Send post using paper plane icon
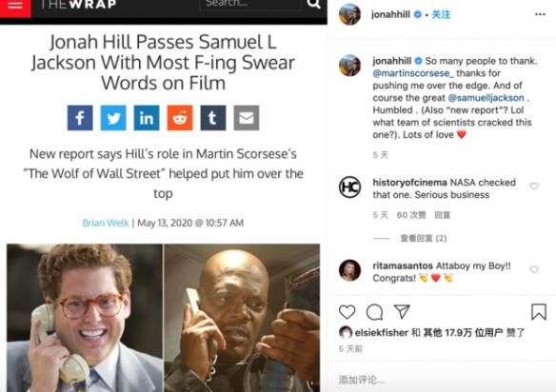This screenshot has width=556, height=392. pos(402,311)
